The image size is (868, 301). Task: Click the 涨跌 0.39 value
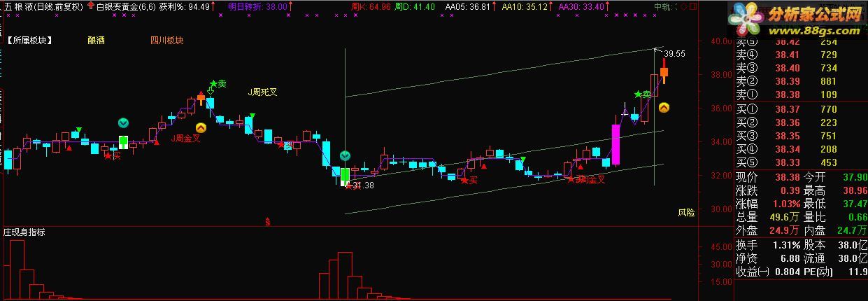(790, 190)
